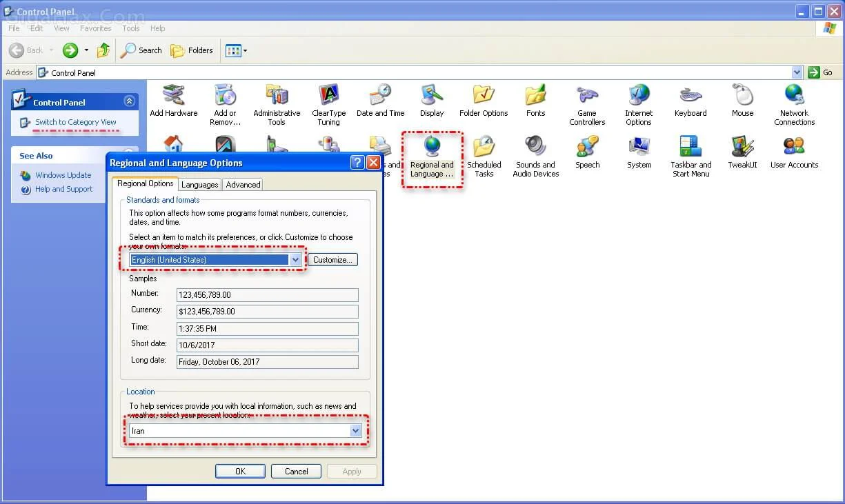Open Administrative Tools icon
This screenshot has height=504, width=845.
coord(277,96)
